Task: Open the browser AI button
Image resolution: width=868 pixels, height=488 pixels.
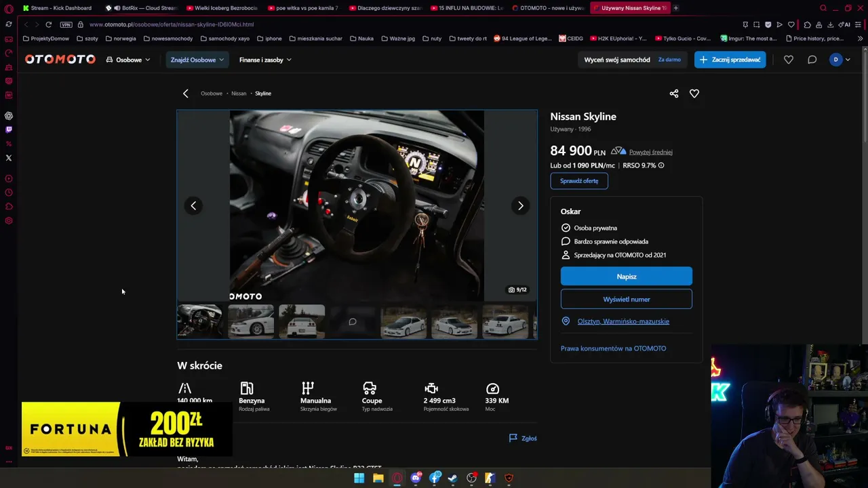Action: (x=844, y=24)
